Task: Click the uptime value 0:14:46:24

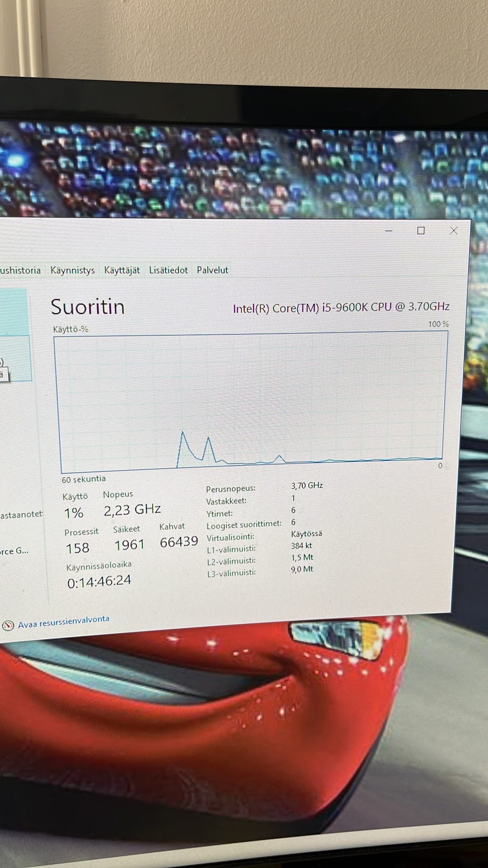Action: coord(99,581)
